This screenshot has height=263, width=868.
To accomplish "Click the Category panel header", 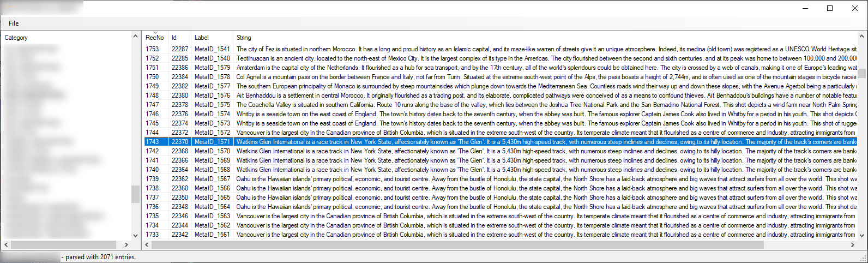I will 16,38.
